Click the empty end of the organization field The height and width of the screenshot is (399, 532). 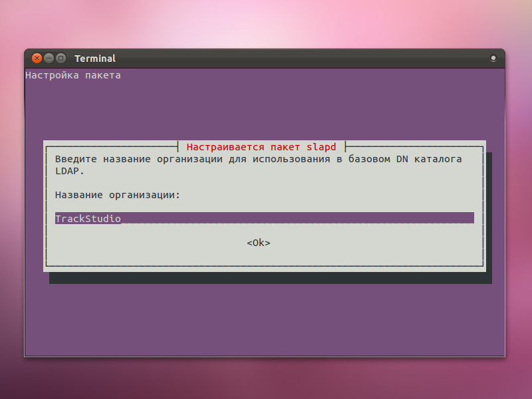pyautogui.click(x=399, y=218)
